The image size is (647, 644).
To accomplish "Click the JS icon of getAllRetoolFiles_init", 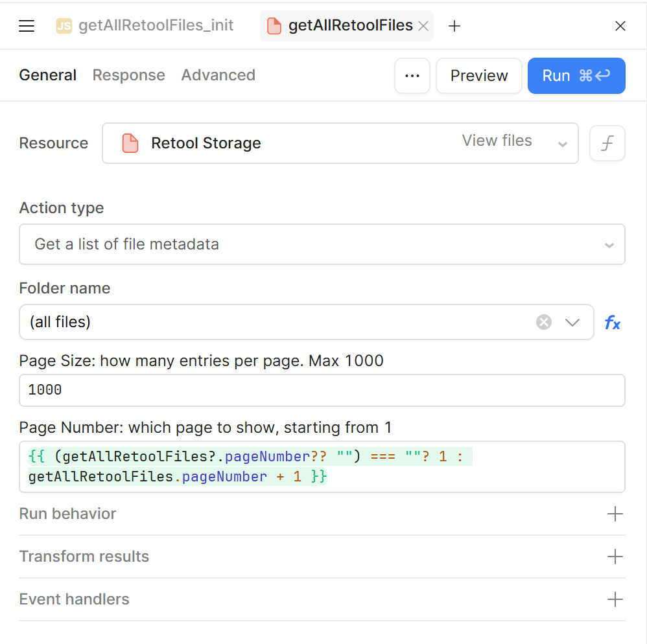I will pos(64,26).
